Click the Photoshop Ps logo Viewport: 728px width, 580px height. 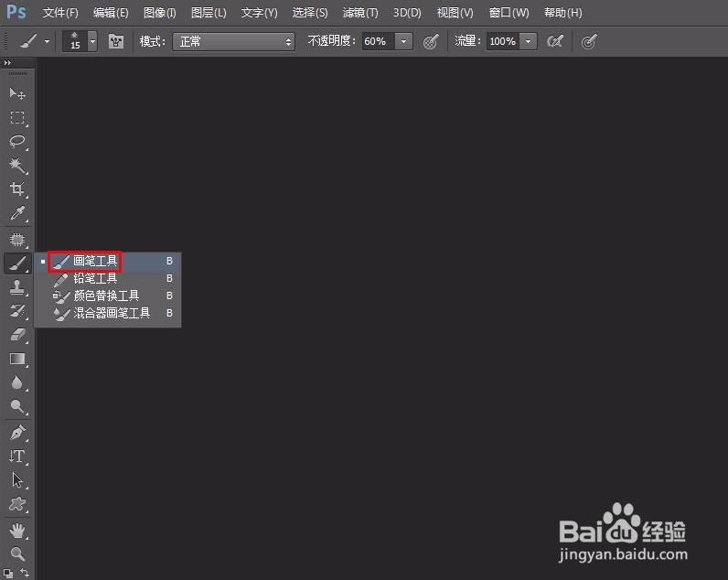pyautogui.click(x=16, y=12)
